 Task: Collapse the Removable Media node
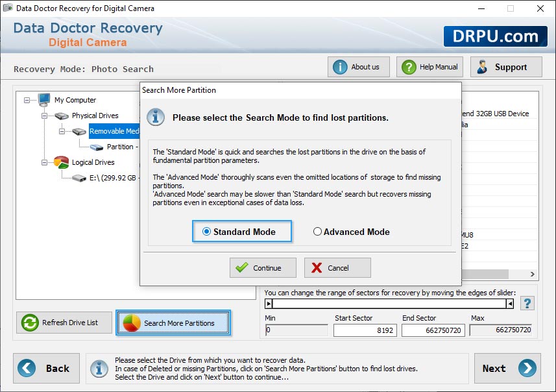(62, 131)
